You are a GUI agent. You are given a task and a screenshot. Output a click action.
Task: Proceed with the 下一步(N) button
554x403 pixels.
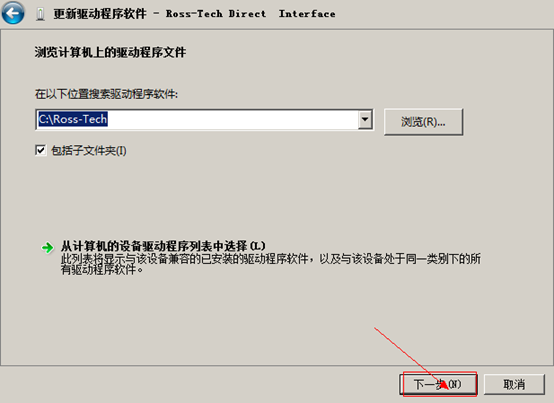click(x=438, y=384)
